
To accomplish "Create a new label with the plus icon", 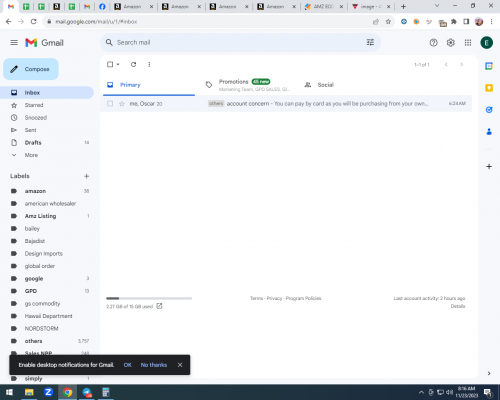I will click(87, 176).
